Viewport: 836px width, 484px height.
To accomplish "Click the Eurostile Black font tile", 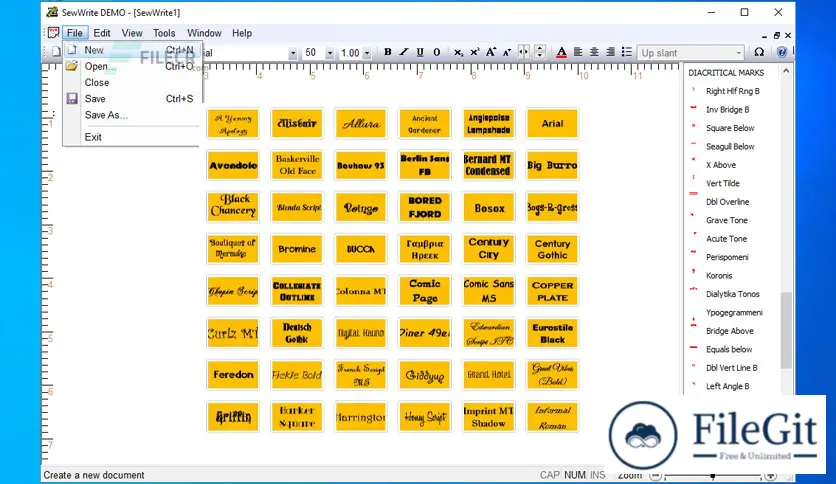I will (x=552, y=333).
